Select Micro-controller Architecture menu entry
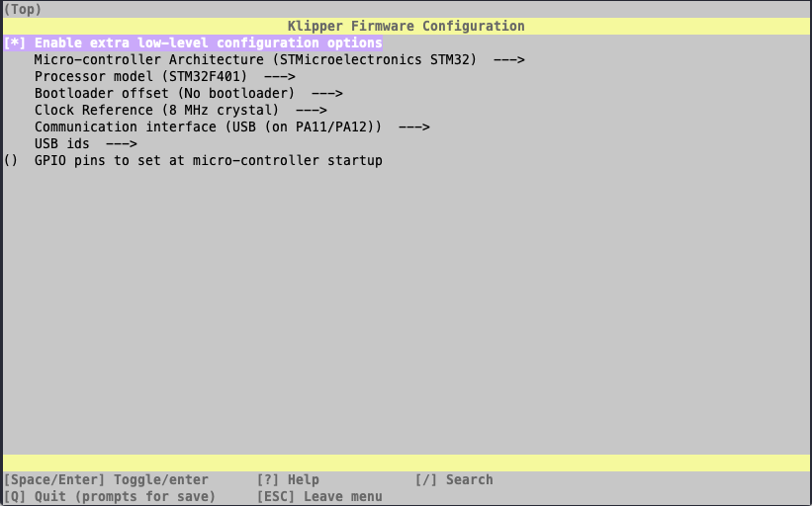 tap(254, 60)
